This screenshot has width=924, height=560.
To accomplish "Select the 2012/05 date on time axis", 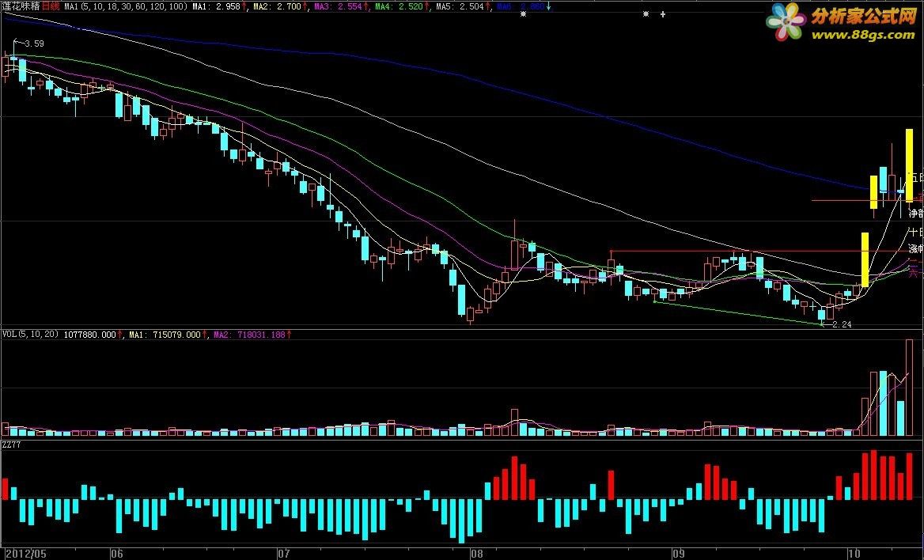I will [25, 554].
